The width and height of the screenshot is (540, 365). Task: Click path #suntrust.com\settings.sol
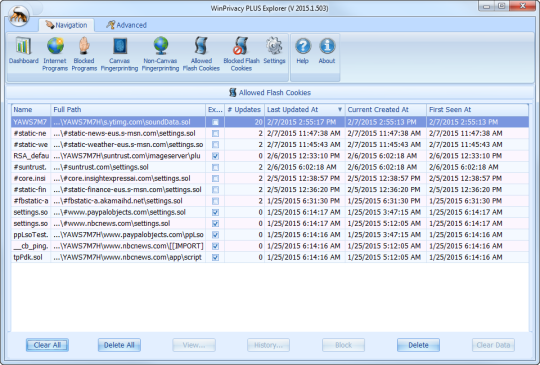[x=101, y=167]
